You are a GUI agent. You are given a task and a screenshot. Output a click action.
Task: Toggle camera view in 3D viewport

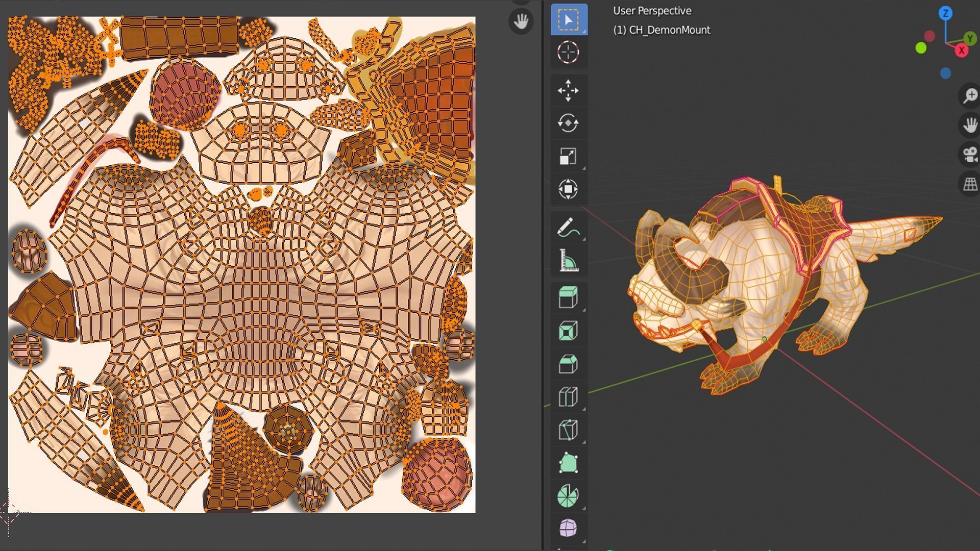969,154
